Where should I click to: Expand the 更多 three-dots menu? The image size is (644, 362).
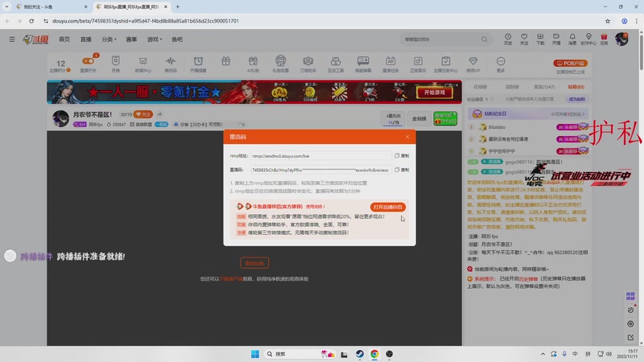(500, 64)
